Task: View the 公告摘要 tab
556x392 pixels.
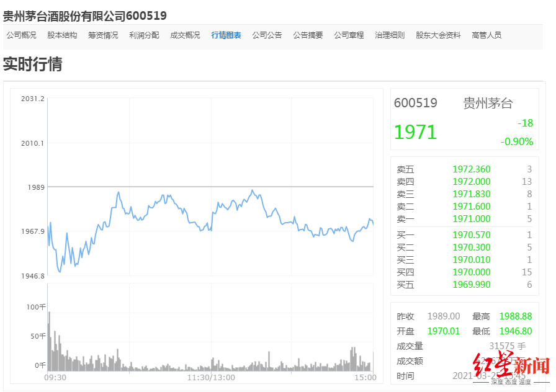Action: click(x=308, y=35)
